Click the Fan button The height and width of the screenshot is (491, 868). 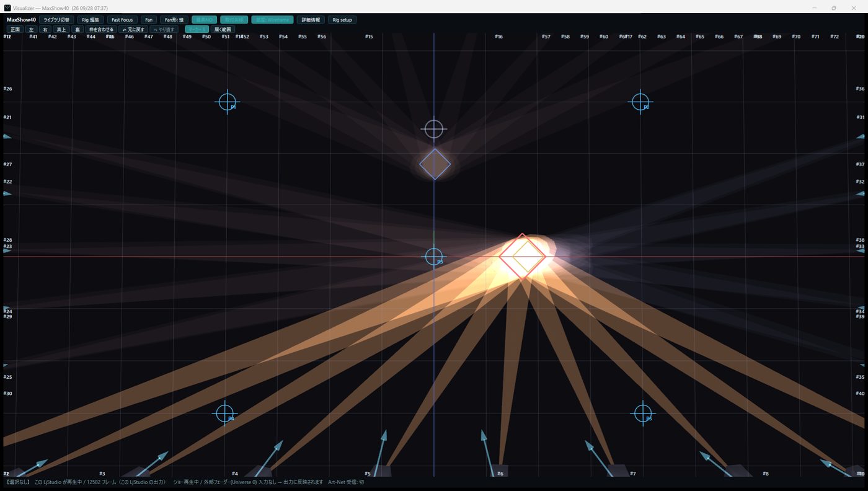149,20
